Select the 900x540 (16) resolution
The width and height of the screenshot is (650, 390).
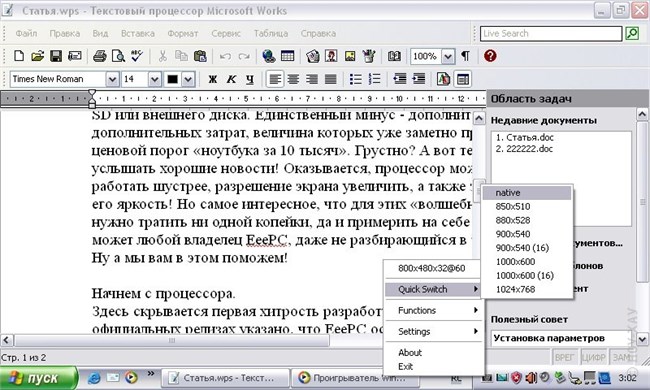coord(527,248)
